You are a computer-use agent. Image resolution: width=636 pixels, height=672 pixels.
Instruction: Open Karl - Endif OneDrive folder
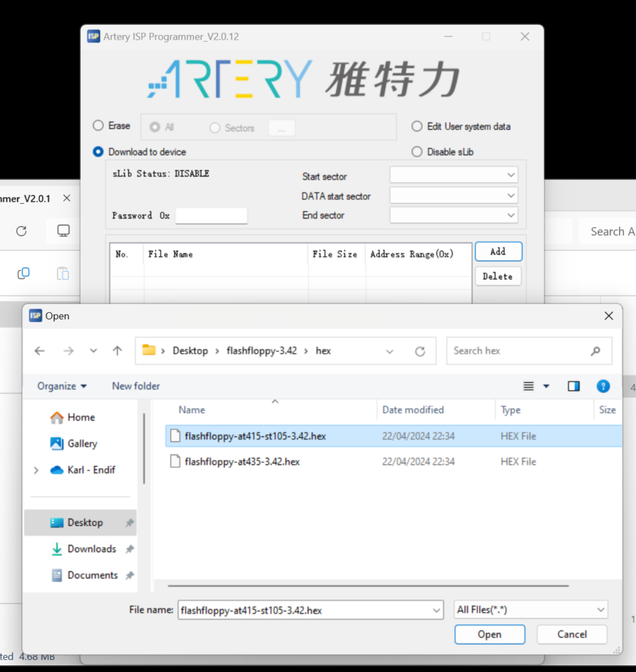pyautogui.click(x=91, y=470)
